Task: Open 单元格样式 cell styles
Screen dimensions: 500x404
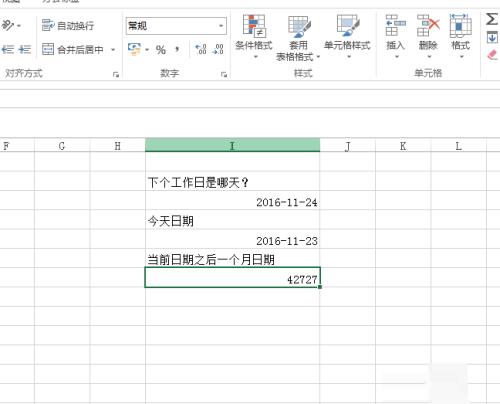Action: (347, 37)
